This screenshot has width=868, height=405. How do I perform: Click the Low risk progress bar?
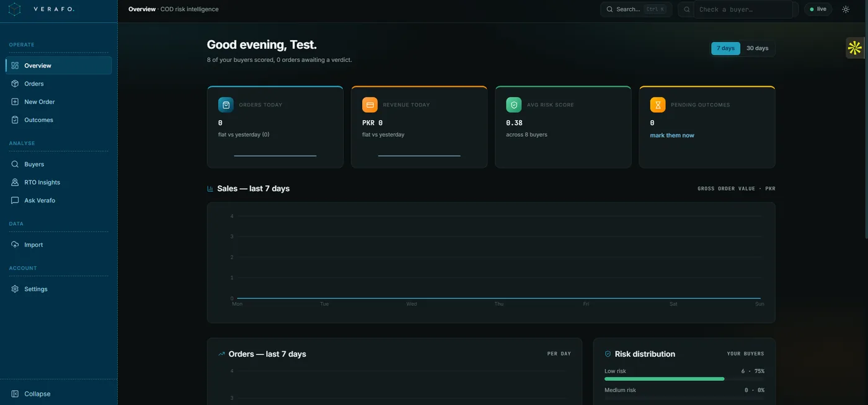pyautogui.click(x=684, y=379)
